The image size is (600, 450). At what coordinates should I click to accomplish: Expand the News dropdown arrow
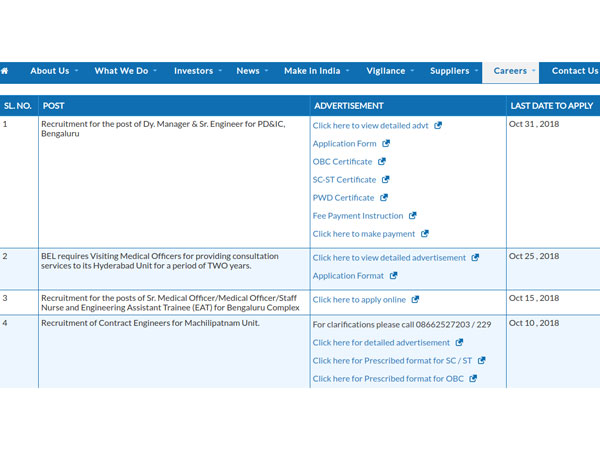[x=266, y=70]
